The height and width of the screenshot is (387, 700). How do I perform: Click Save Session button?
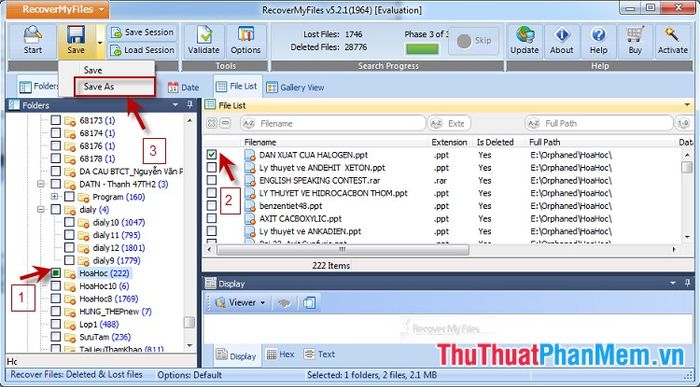coord(142,32)
